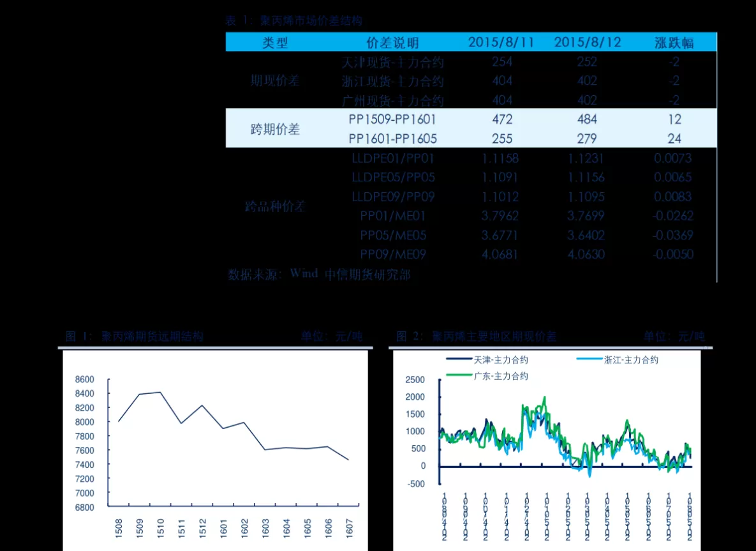Click the 图 2 聚丙烯主要地区期现价差 title

[x=477, y=336]
